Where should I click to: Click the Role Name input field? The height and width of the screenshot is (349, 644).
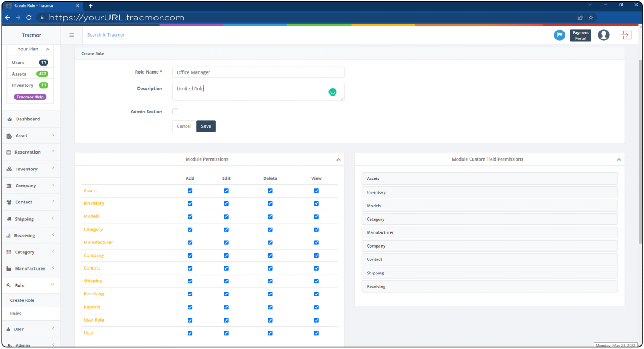coord(258,72)
